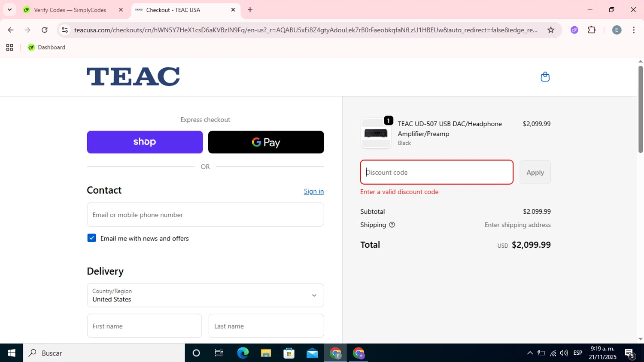The width and height of the screenshot is (644, 362).
Task: Click the TEAC UD-507 USB DAC product title
Action: (x=450, y=129)
